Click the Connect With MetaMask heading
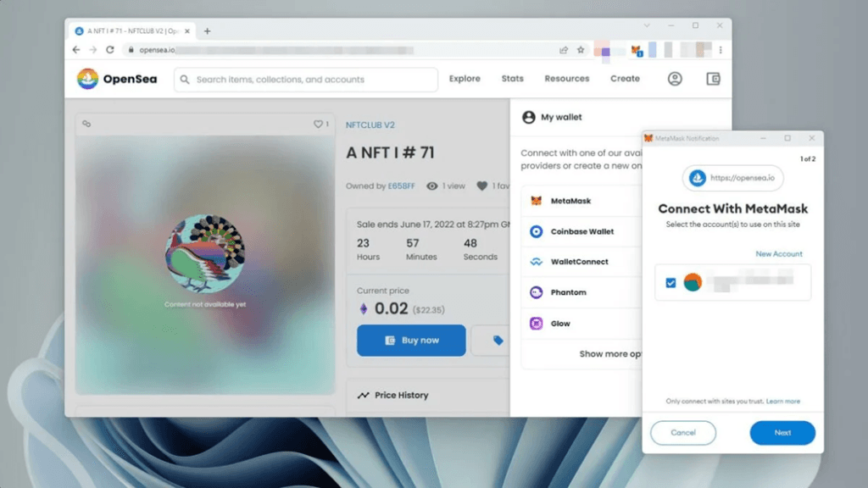This screenshot has height=488, width=868. 732,208
